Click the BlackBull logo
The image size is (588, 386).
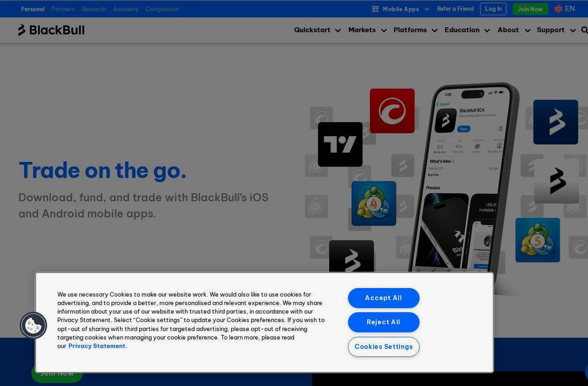(x=51, y=30)
